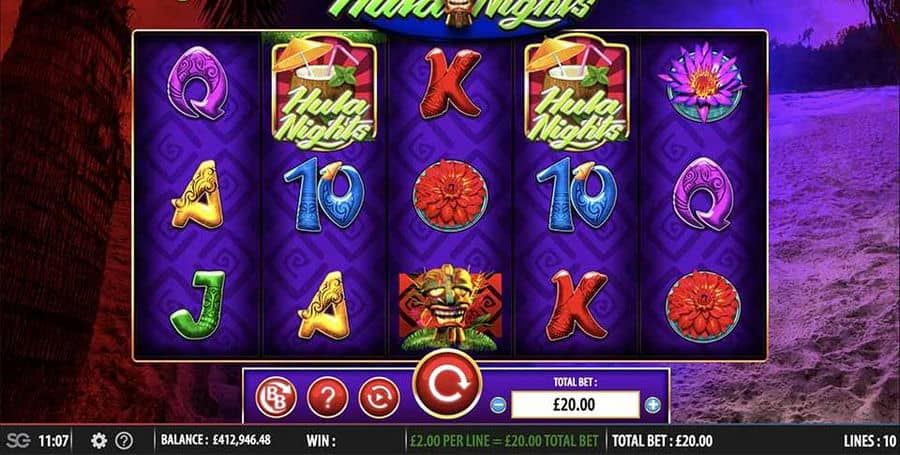Viewport: 900px width, 455px height.
Task: Increase total bet with the plus button
Action: tap(653, 405)
